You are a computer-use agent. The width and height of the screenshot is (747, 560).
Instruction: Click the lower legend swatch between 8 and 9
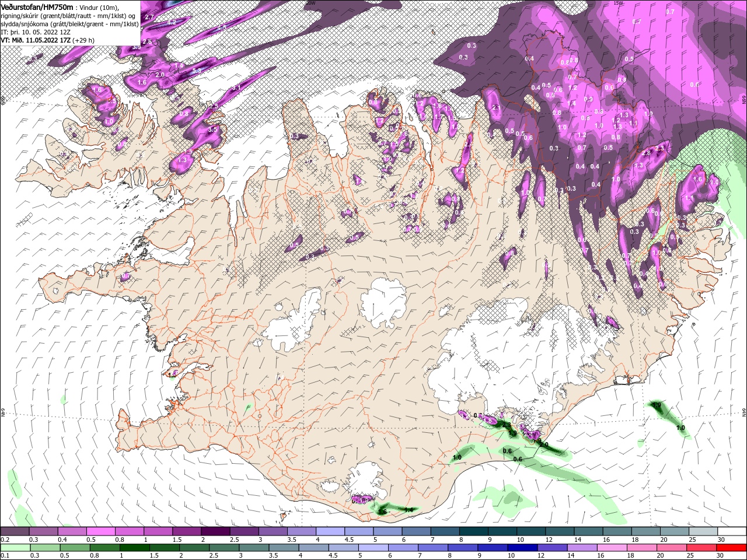tap(463, 547)
